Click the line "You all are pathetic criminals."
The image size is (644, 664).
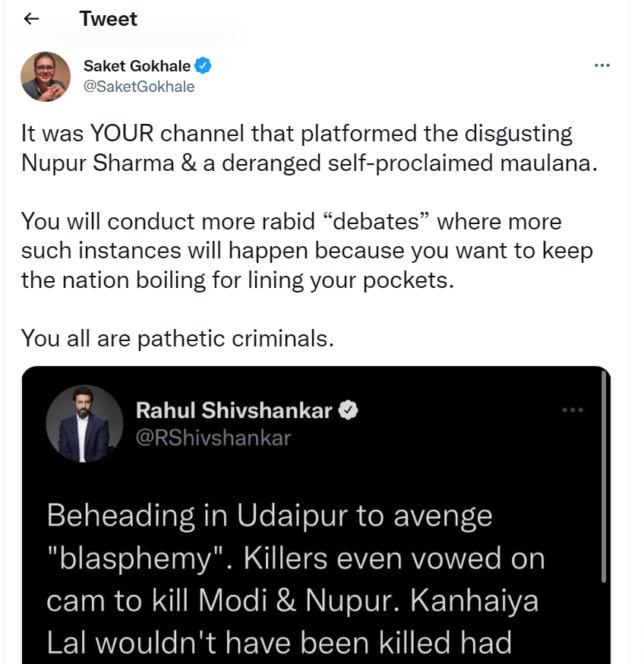(178, 338)
